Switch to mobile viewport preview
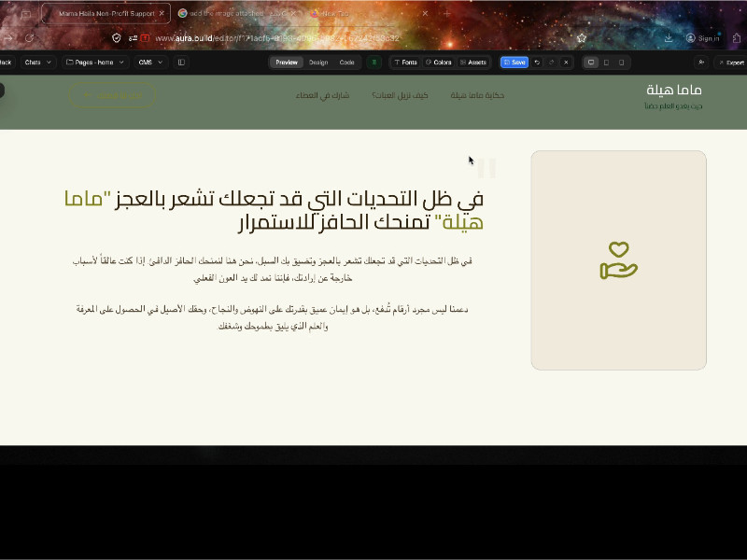This screenshot has height=560, width=747. click(x=621, y=63)
